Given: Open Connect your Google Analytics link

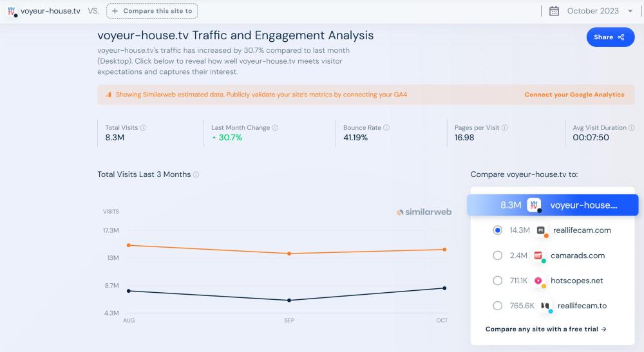Looking at the screenshot, I should (574, 95).
